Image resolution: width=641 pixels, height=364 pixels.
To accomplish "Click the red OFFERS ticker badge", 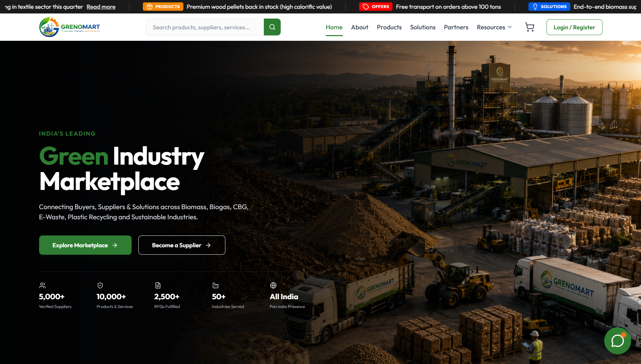I will [x=375, y=7].
